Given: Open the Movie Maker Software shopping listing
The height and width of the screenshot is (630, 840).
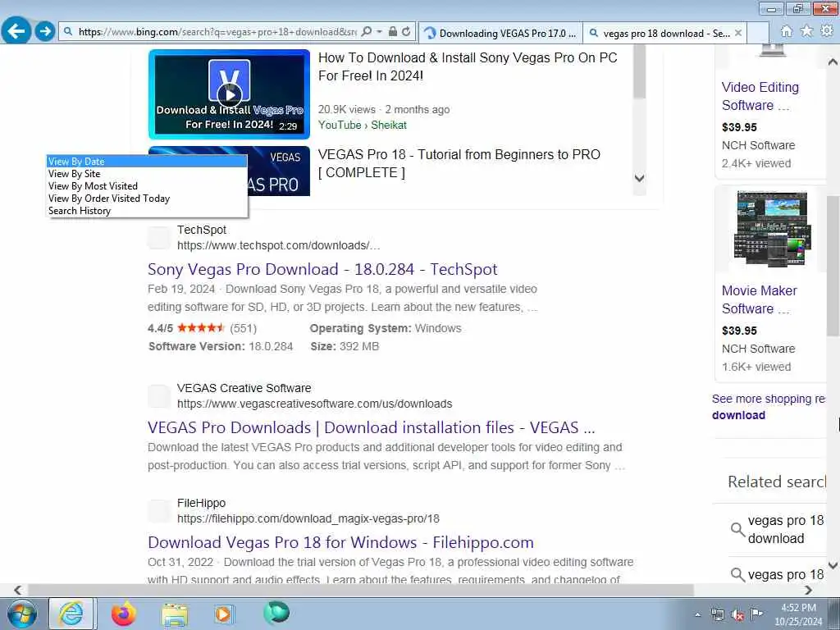Looking at the screenshot, I should click(759, 299).
